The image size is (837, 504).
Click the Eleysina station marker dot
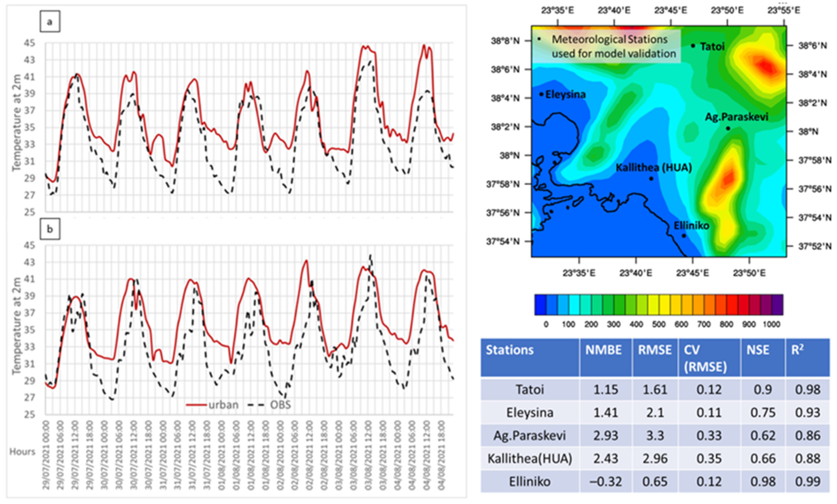point(541,94)
